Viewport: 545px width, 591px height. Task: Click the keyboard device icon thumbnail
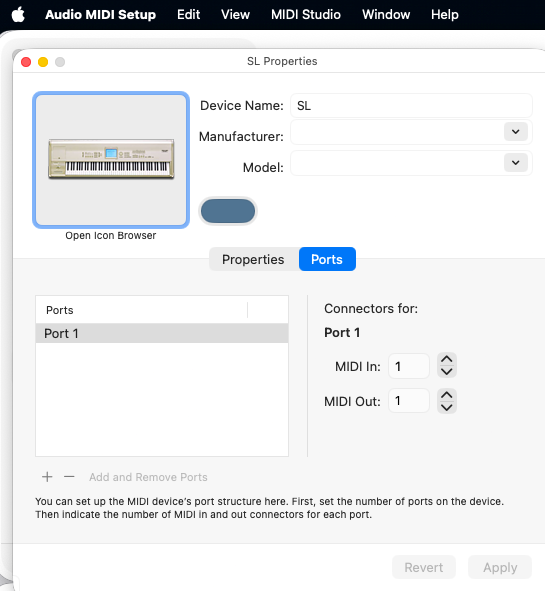click(x=111, y=160)
